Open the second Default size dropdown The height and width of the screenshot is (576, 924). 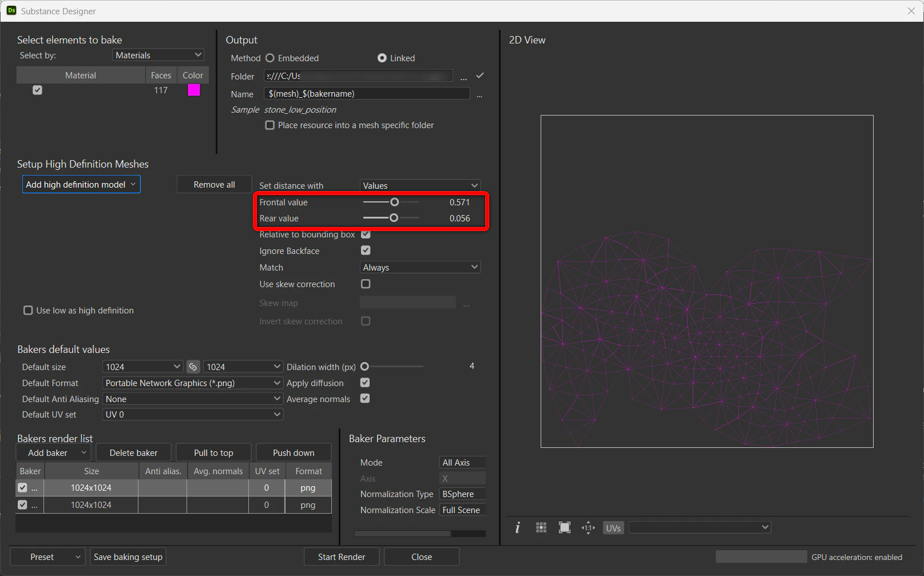(243, 367)
